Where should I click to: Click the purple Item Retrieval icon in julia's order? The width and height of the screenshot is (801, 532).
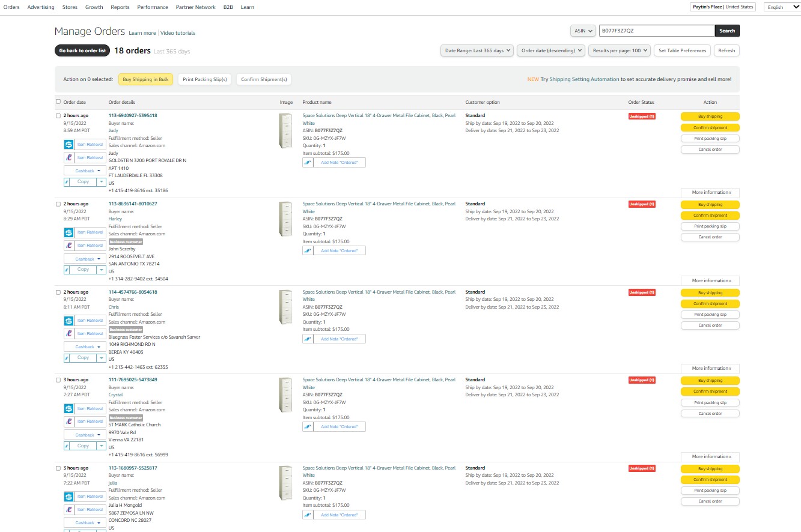click(69, 510)
